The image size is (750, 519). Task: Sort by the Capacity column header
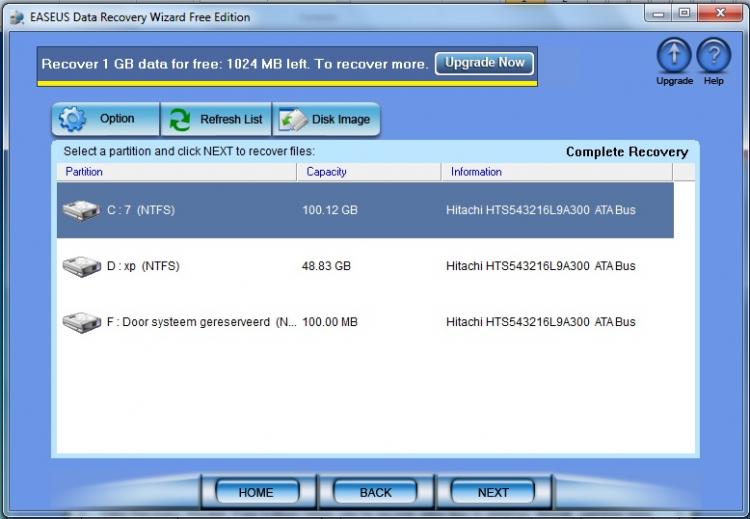click(x=369, y=172)
